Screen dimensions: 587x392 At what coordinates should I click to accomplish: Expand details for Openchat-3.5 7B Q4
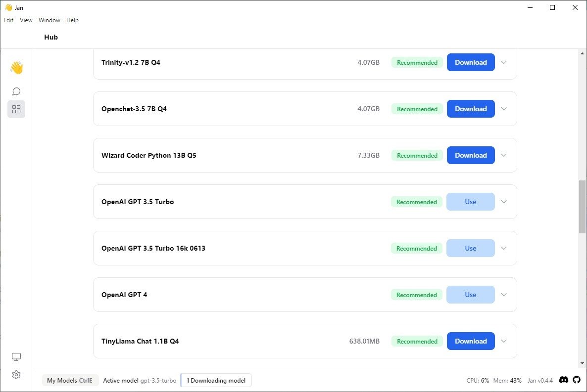504,109
